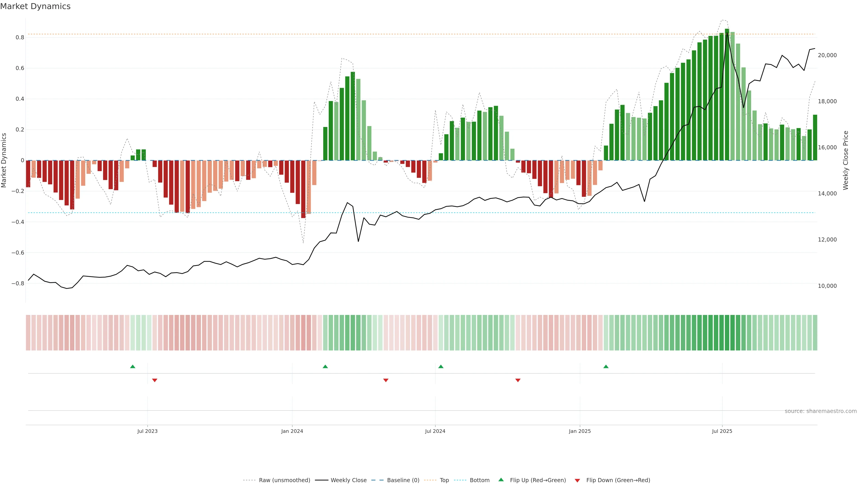868x488 pixels.
Task: Select the flip-up marker just after Jul 2024
Action: coord(441,366)
